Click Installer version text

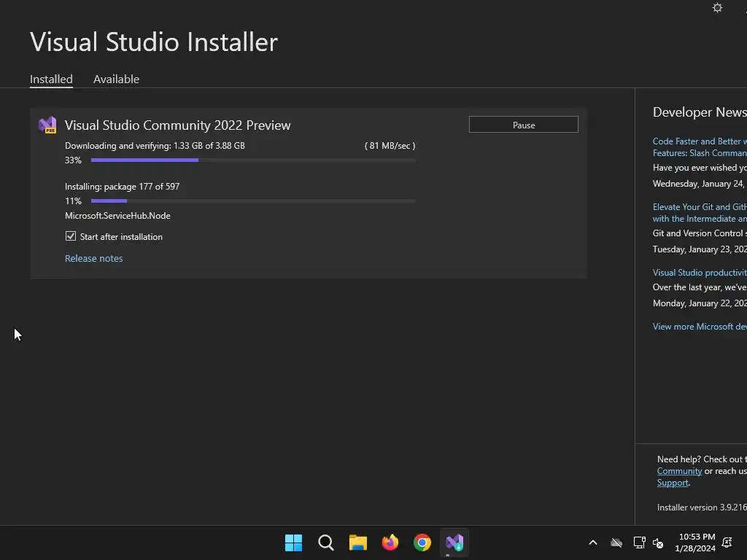pos(702,507)
